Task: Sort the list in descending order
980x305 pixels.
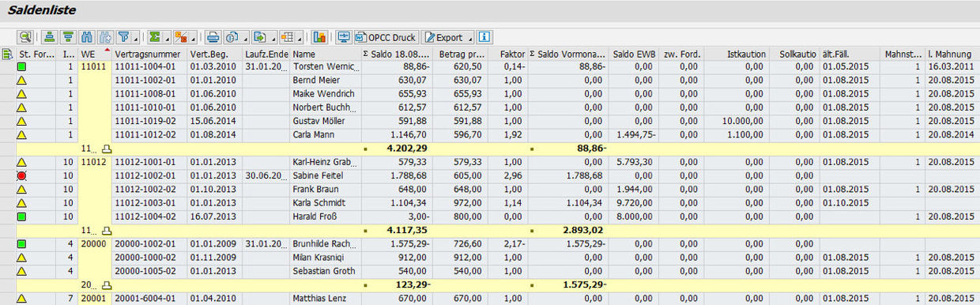Action: pyautogui.click(x=68, y=37)
